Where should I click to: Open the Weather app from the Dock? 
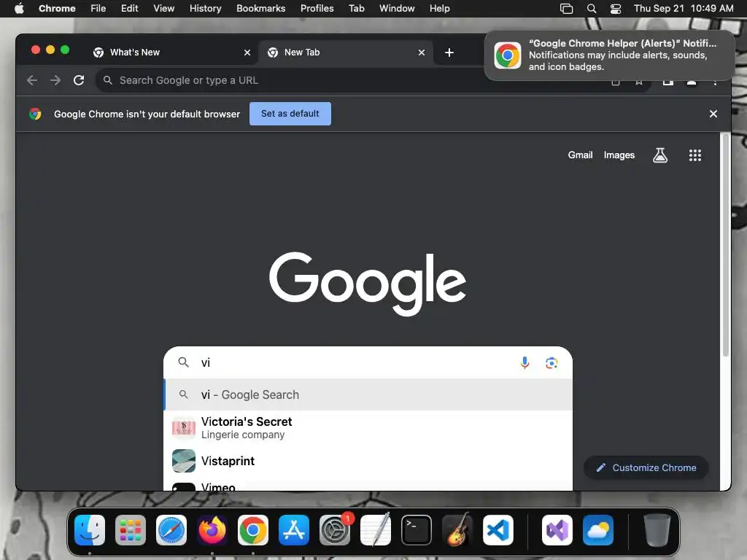598,530
